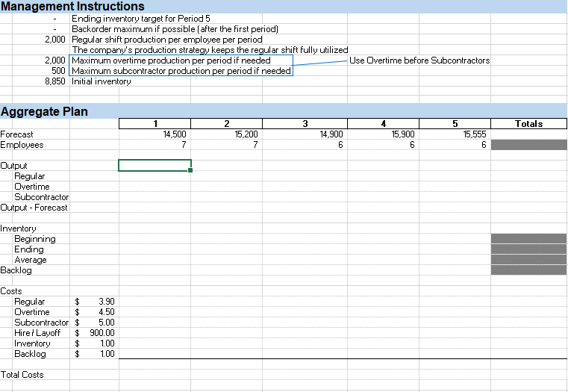
Task: Click Ending inventory target for Period 5
Action: [140, 19]
